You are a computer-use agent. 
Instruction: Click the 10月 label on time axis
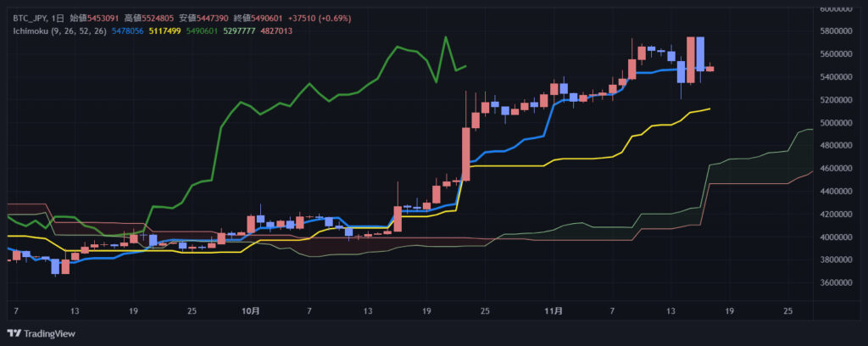pyautogui.click(x=250, y=311)
